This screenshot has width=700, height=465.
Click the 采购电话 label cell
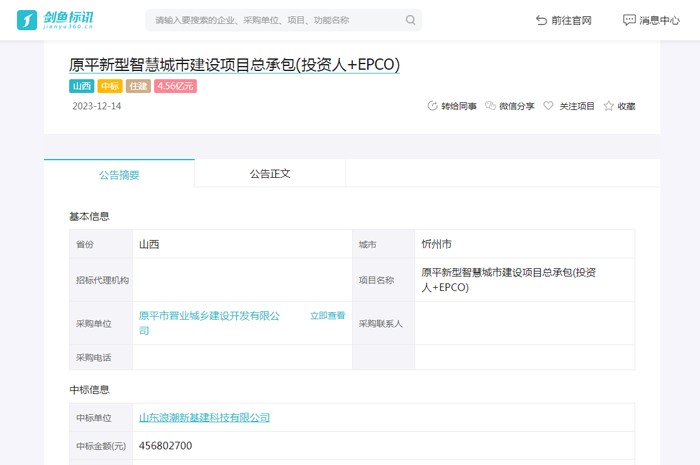(x=101, y=357)
